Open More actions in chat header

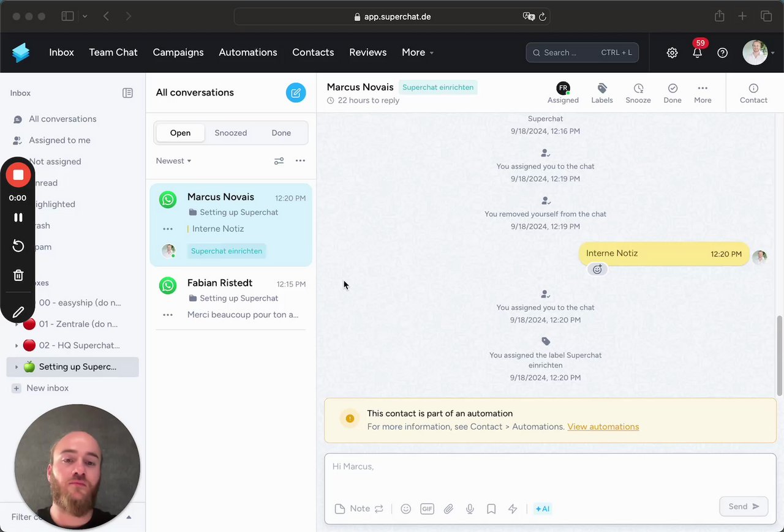point(703,92)
